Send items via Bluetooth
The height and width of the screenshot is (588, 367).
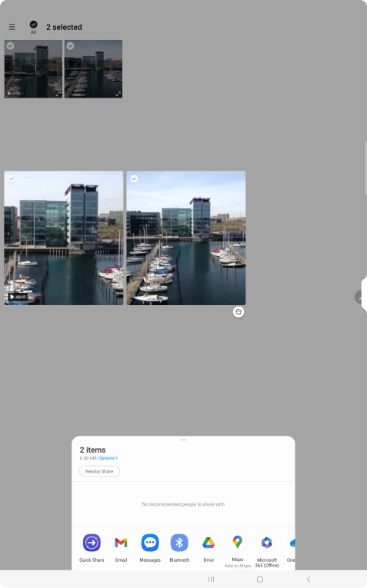tap(179, 543)
